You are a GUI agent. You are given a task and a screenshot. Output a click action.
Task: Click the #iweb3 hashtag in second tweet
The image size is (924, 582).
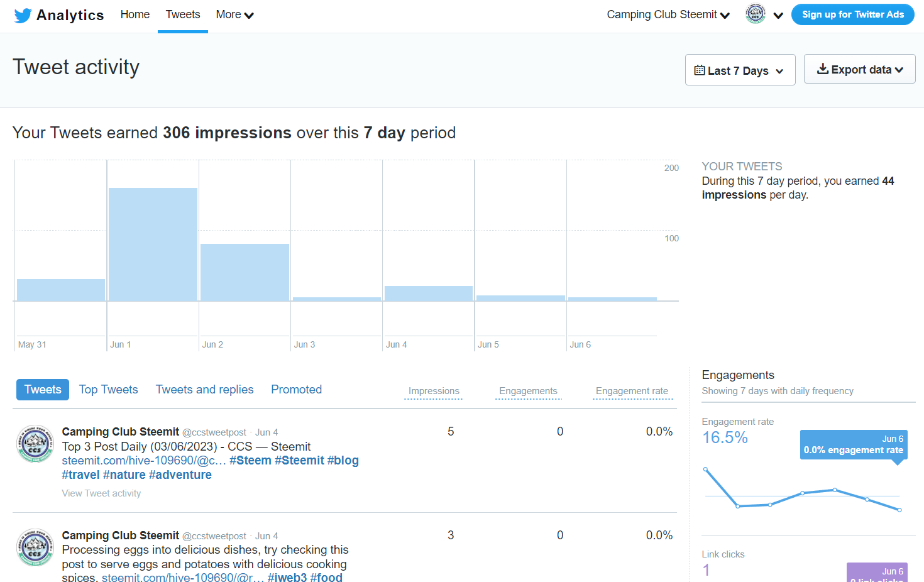click(287, 578)
